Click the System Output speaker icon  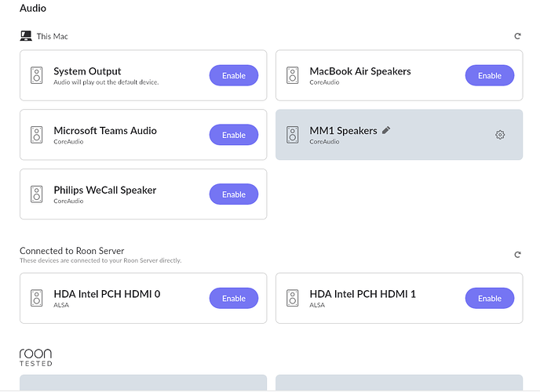(37, 76)
